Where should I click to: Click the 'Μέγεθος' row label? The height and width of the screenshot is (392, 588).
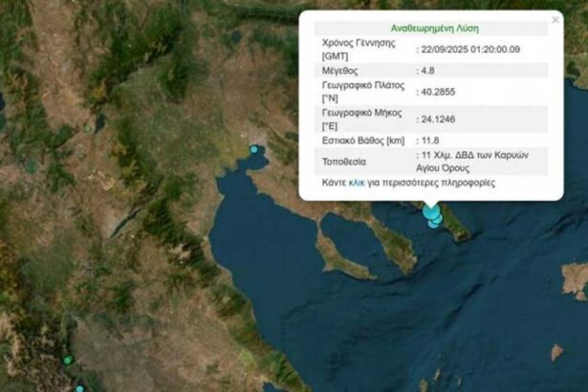(340, 70)
